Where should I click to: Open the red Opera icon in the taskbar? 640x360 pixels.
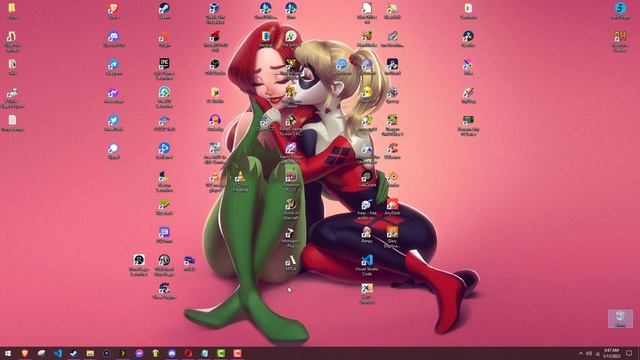click(x=188, y=353)
